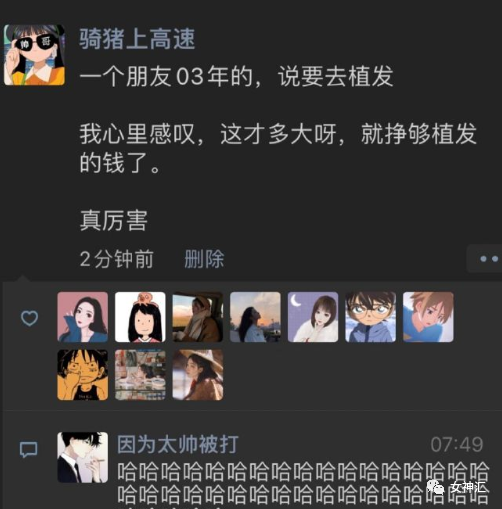The height and width of the screenshot is (509, 502).
Task: Open the Conan avatar in likes
Action: (x=370, y=317)
